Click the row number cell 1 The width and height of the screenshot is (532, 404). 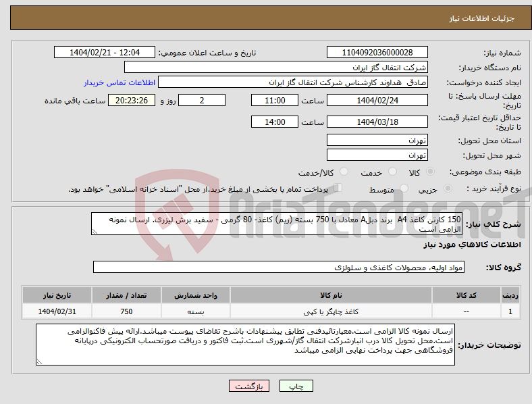[510, 311]
